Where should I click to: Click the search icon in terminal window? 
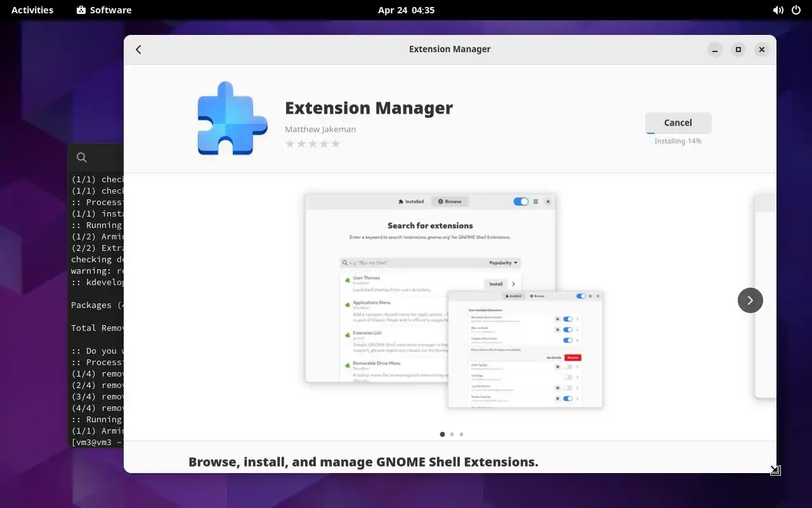pyautogui.click(x=81, y=157)
